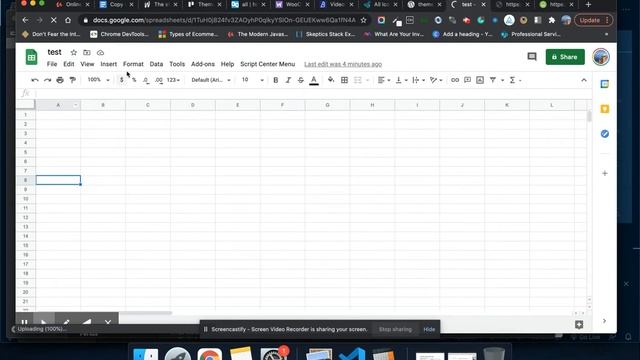
Task: Open more number formats 123 dropdown
Action: (173, 80)
